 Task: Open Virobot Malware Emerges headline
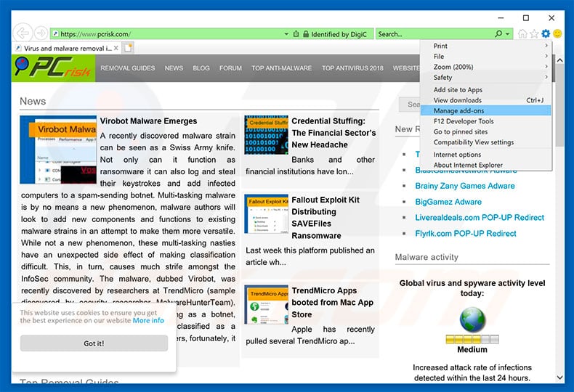pyautogui.click(x=148, y=121)
